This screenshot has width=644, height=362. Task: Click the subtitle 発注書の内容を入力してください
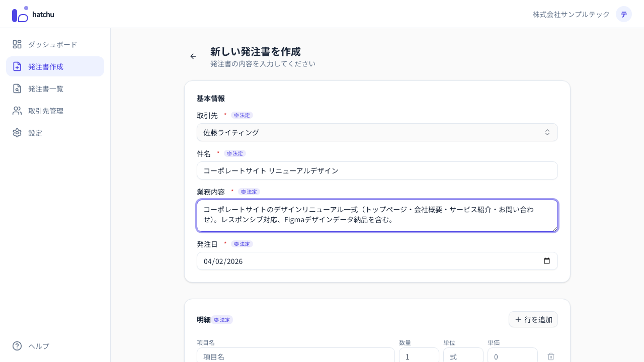pos(263,64)
